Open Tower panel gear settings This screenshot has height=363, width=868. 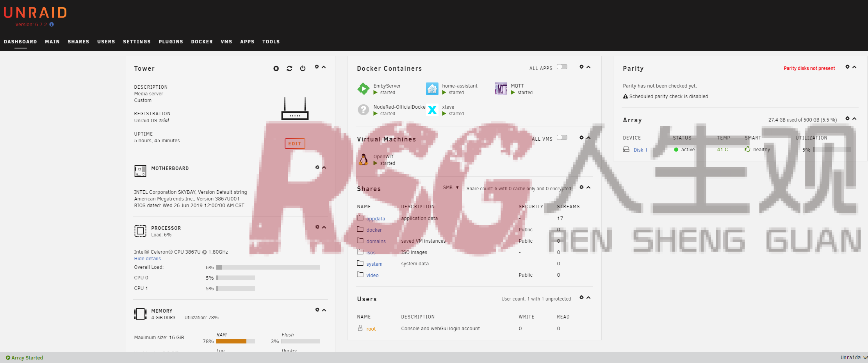click(317, 67)
